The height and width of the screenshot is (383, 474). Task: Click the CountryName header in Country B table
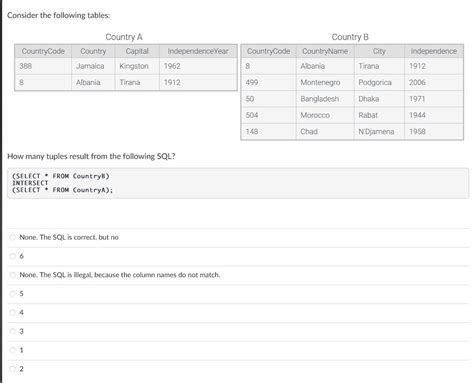coord(325,51)
